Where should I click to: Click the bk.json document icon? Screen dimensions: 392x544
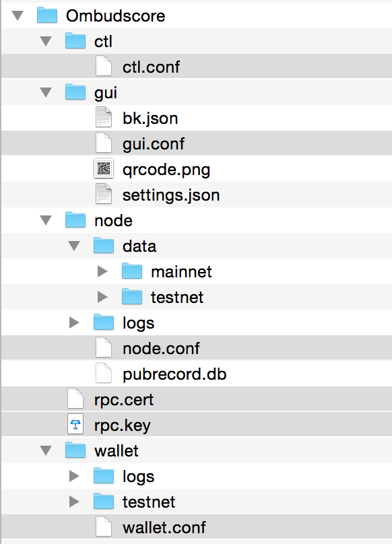[x=104, y=118]
